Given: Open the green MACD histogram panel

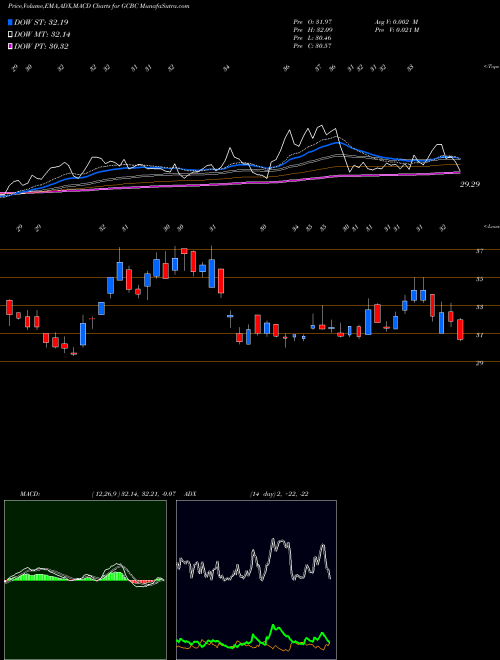Looking at the screenshot, I should point(85,580).
